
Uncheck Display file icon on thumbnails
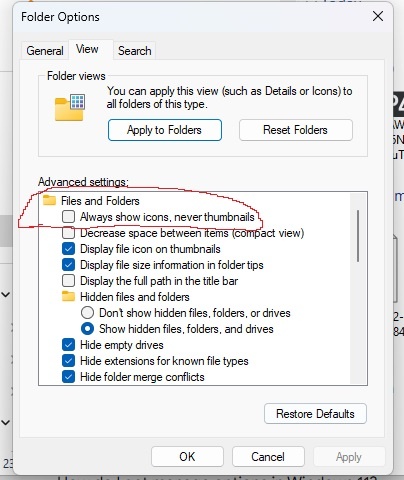point(69,249)
